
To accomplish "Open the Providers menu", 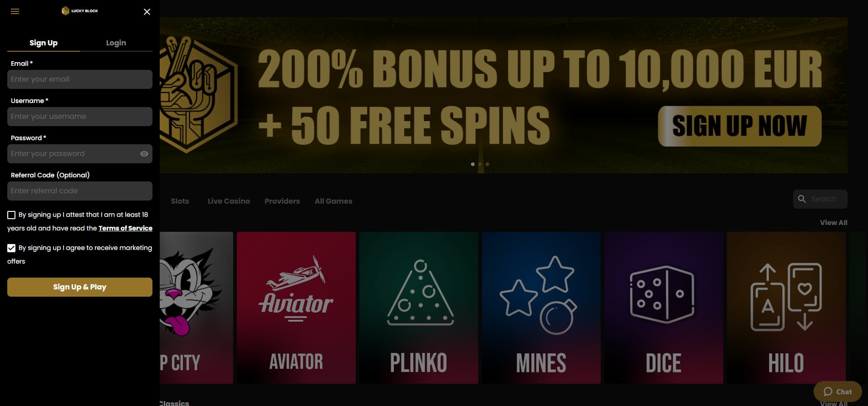I will [x=282, y=201].
